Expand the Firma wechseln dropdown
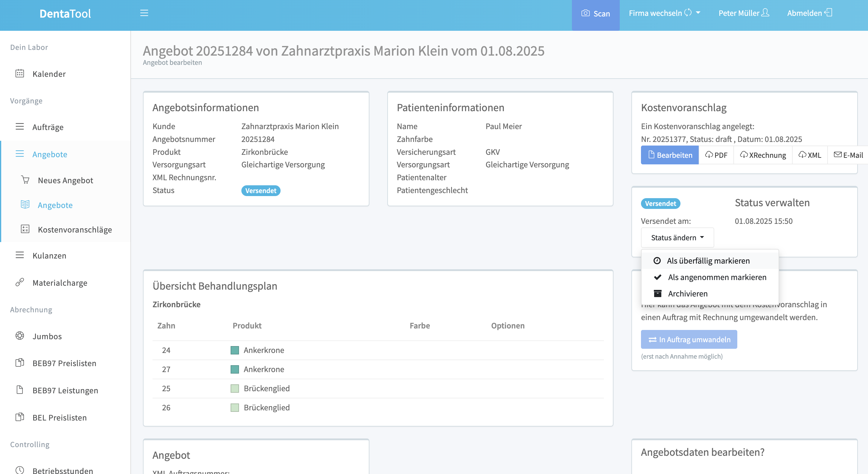Screen dimensions: 868x474 (664, 13)
